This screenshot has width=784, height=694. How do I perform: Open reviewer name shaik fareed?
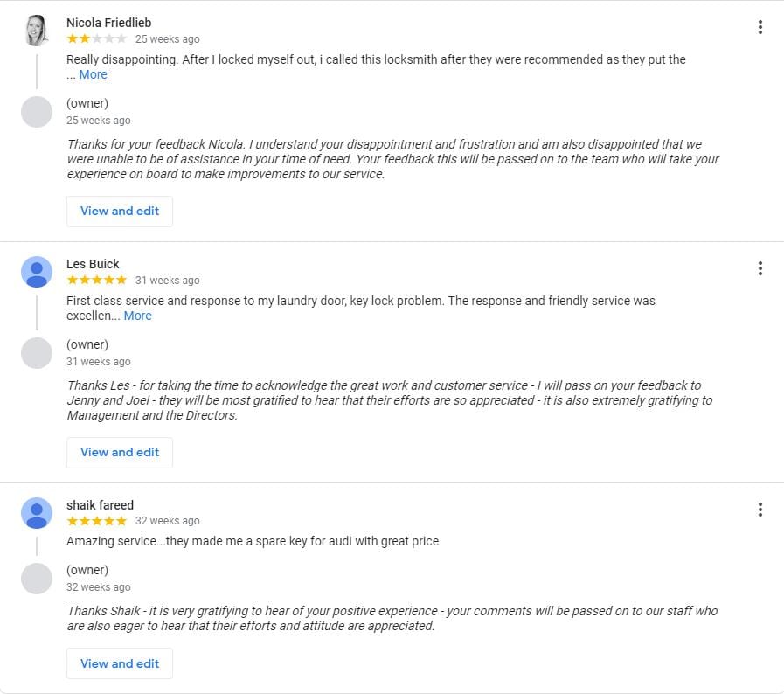click(x=100, y=505)
